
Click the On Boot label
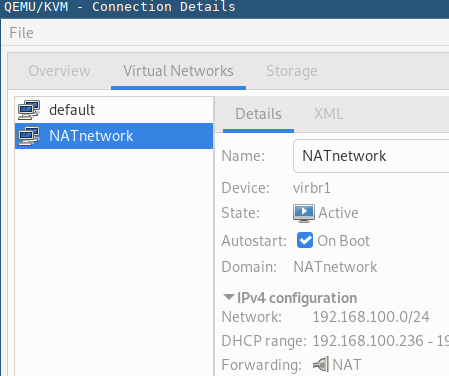[x=343, y=241]
